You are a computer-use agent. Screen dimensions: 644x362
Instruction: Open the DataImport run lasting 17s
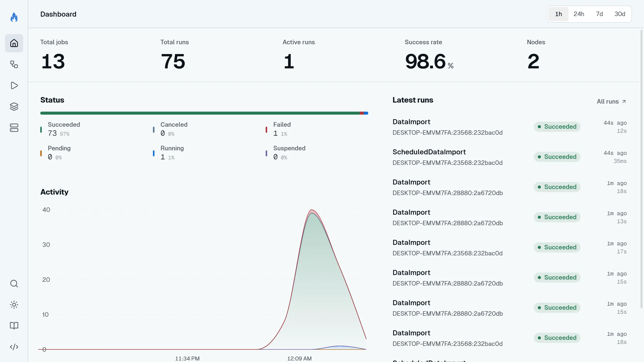tap(509, 247)
